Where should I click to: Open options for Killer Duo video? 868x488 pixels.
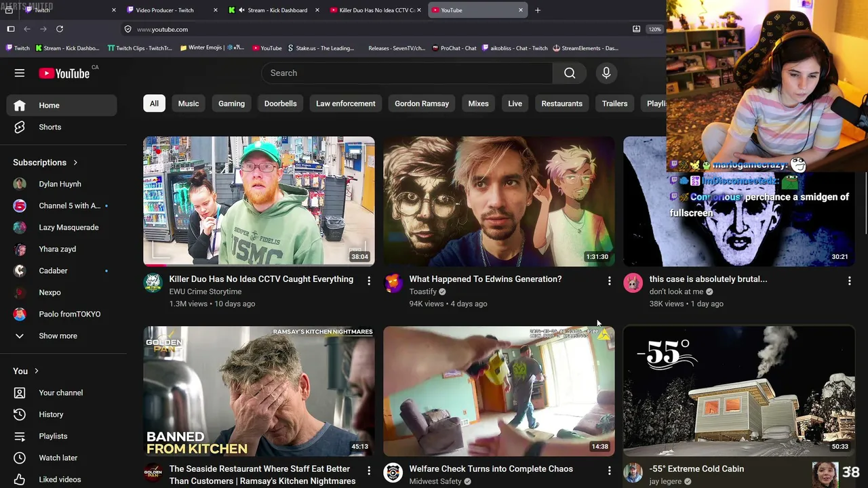369,281
